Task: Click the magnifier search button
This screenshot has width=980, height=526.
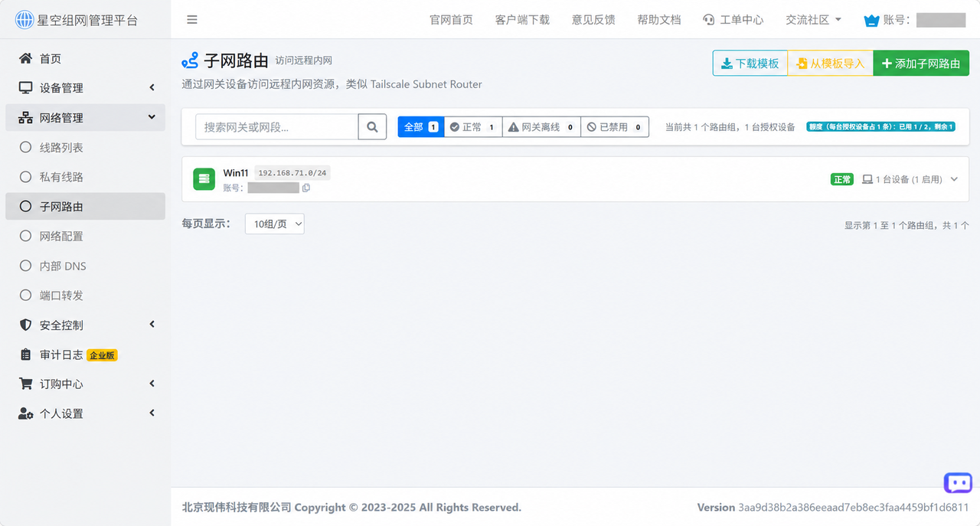Action: click(372, 127)
